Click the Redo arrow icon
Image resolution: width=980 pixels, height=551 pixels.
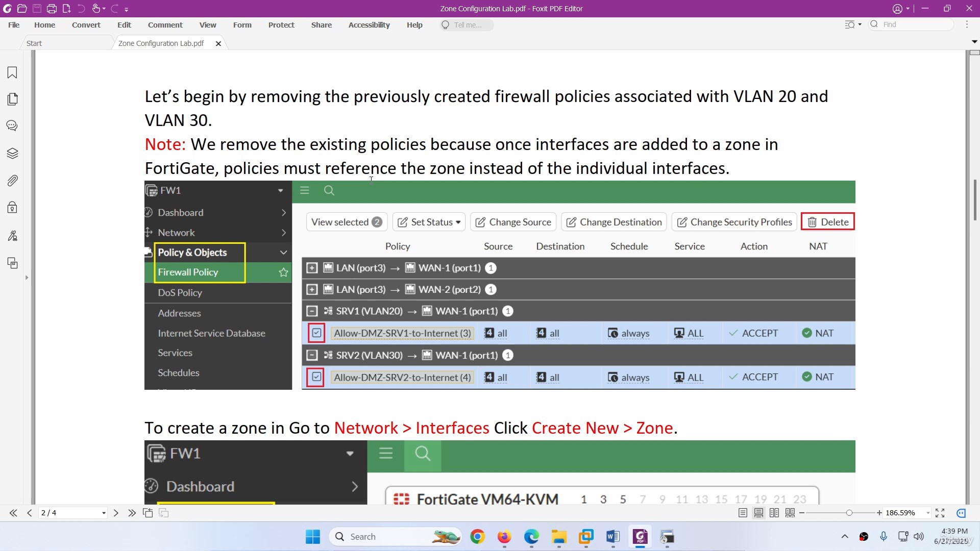pyautogui.click(x=114, y=9)
